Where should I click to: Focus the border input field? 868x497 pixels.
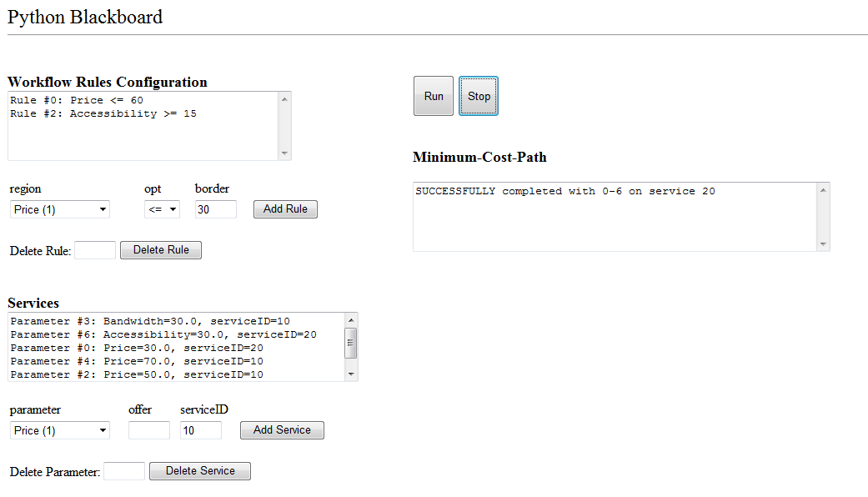click(x=215, y=209)
